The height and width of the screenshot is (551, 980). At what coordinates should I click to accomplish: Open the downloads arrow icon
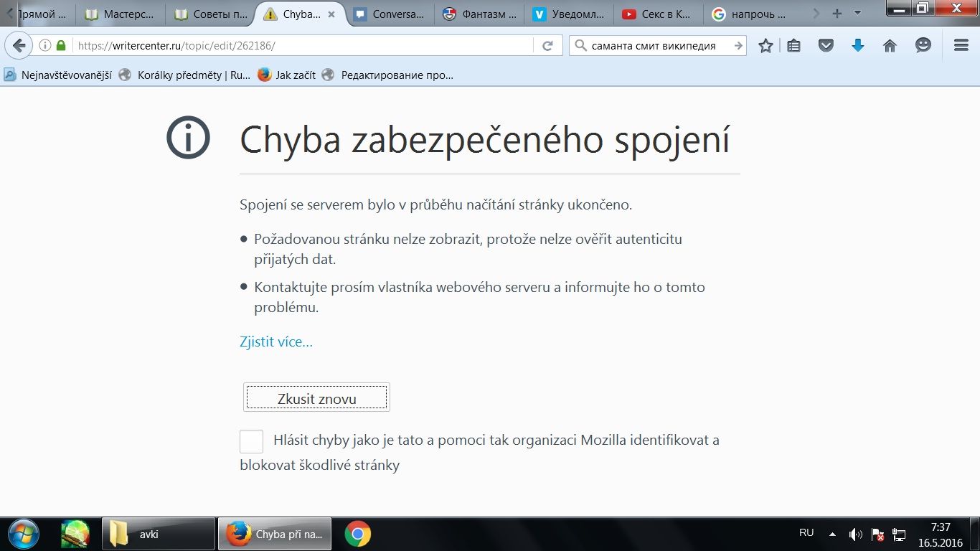pyautogui.click(x=857, y=46)
